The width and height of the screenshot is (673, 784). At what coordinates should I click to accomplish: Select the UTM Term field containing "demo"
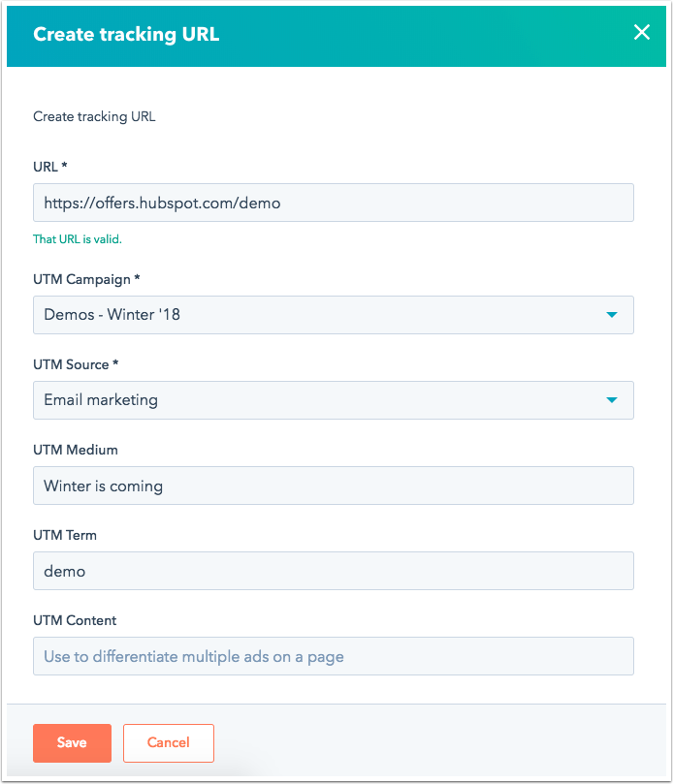(x=333, y=571)
